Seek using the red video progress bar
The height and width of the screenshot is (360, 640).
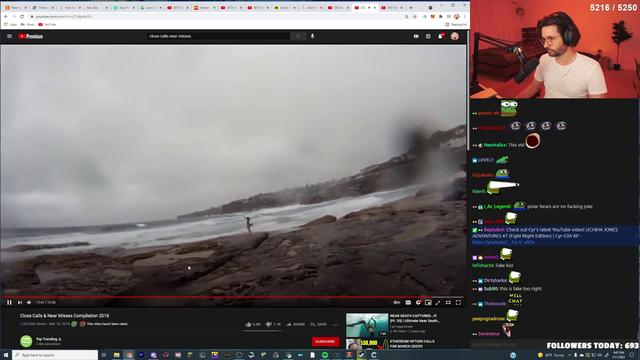233,297
